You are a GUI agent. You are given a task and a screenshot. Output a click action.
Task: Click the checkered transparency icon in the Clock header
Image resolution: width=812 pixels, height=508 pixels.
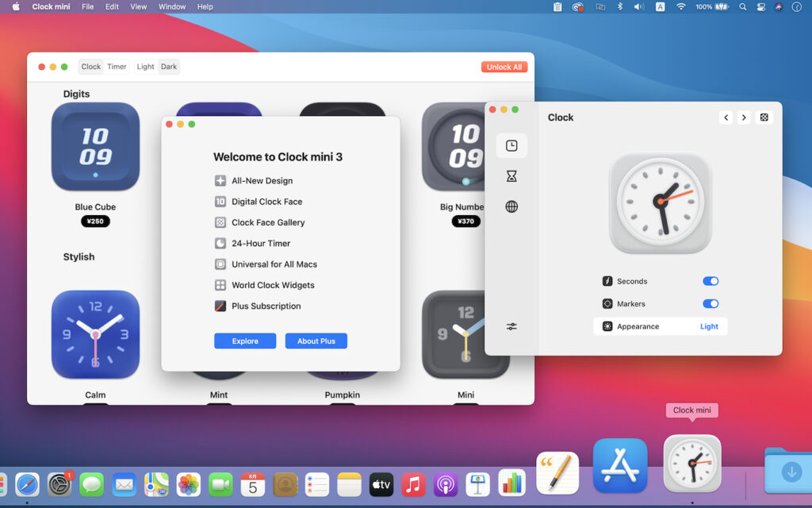pos(764,117)
